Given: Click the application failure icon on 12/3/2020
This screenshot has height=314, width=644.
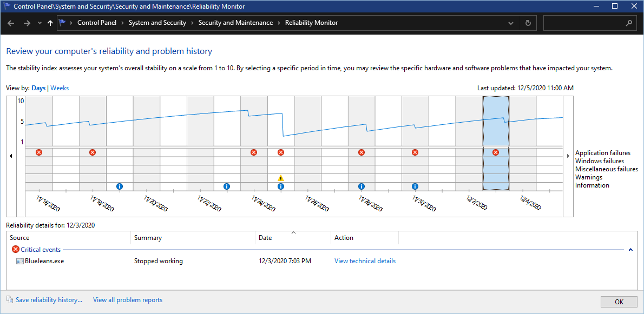Looking at the screenshot, I should pyautogui.click(x=496, y=152).
